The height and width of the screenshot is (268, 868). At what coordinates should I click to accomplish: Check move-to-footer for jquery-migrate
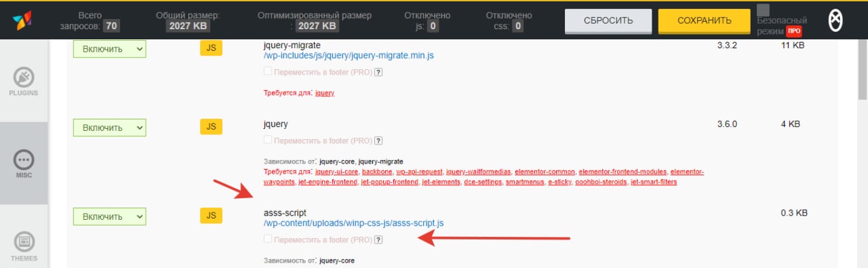coord(268,71)
